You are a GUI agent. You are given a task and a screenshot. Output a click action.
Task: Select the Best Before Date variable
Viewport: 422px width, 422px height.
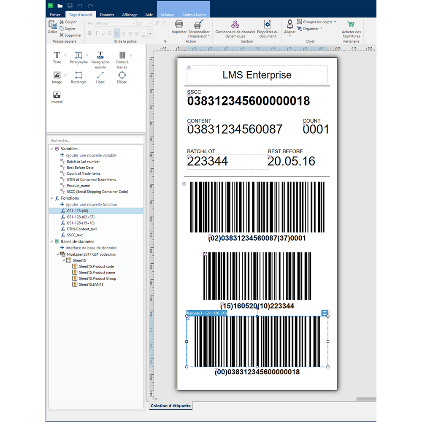pos(80,167)
